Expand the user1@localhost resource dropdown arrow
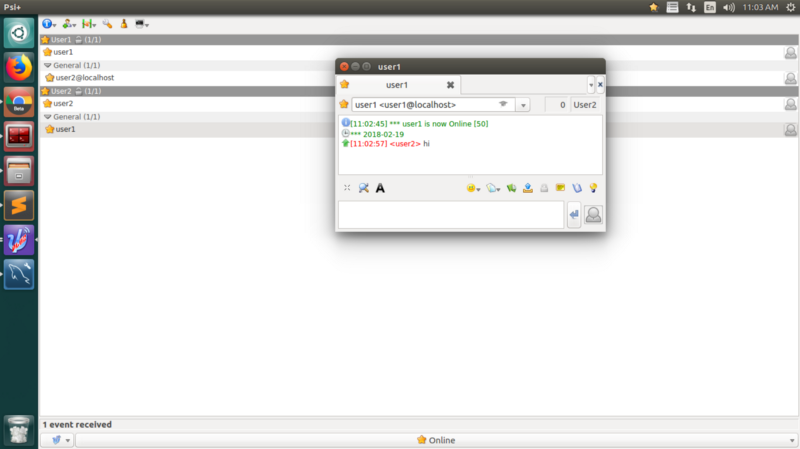Viewport: 800px width, 449px height. [x=523, y=105]
